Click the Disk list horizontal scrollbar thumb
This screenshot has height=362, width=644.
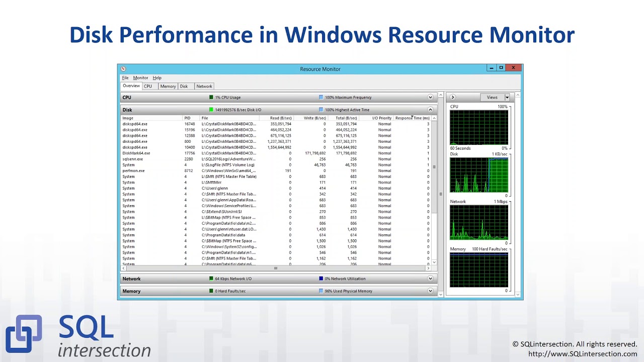click(275, 268)
